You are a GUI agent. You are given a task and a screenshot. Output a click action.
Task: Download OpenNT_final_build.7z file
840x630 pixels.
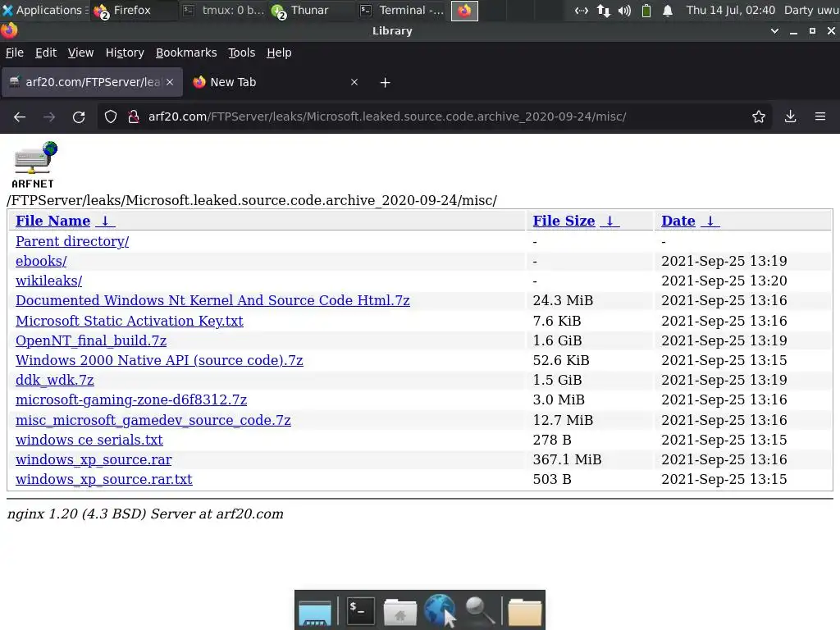click(91, 340)
